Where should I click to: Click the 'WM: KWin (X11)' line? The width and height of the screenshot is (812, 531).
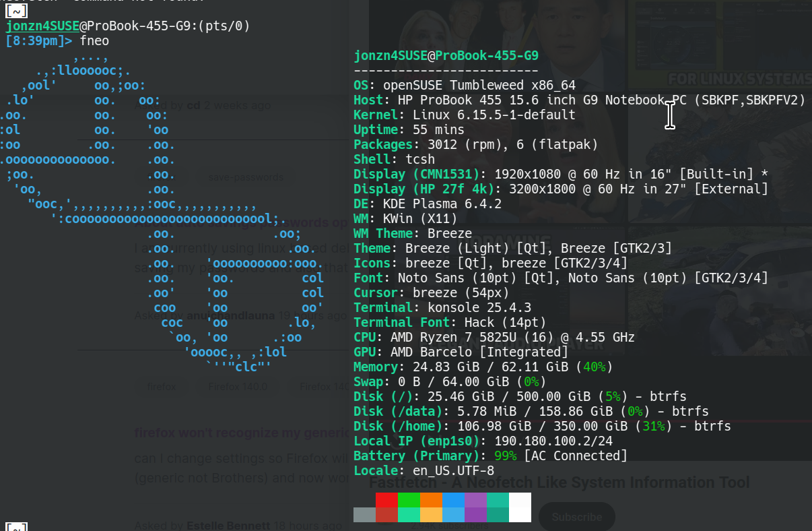405,219
